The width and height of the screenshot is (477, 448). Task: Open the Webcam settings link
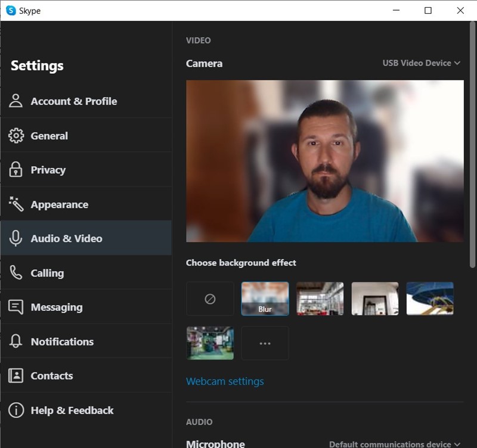click(x=225, y=381)
